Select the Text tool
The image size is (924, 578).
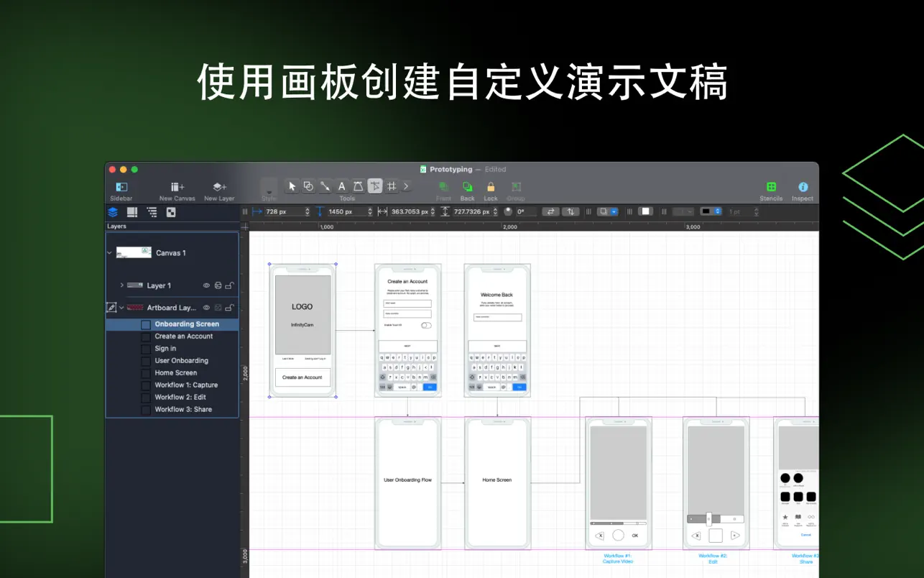click(x=341, y=186)
